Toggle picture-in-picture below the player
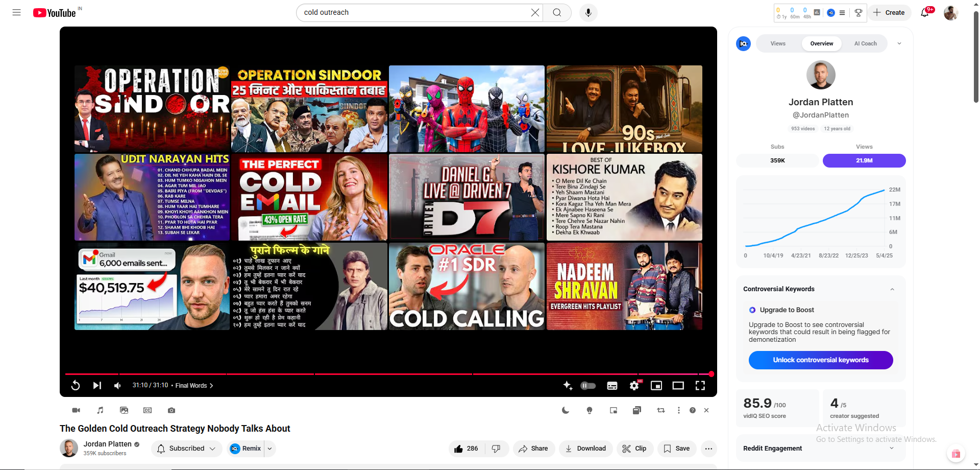 614,410
